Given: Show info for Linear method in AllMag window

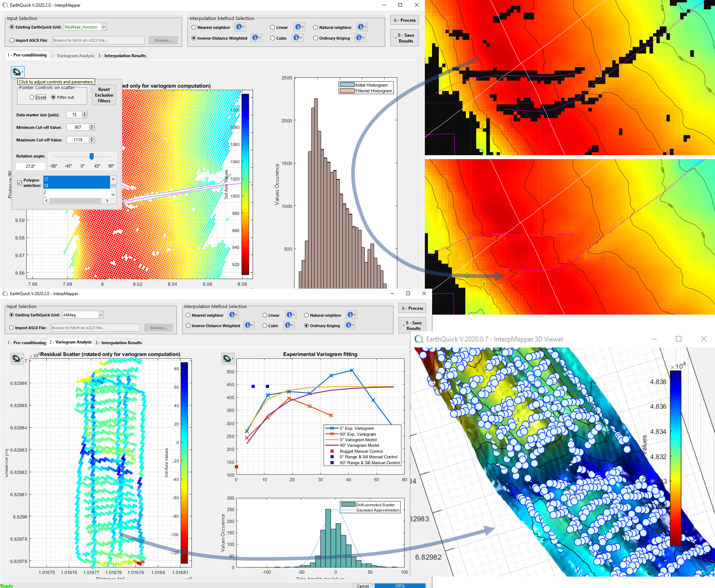Looking at the screenshot, I should tap(290, 315).
